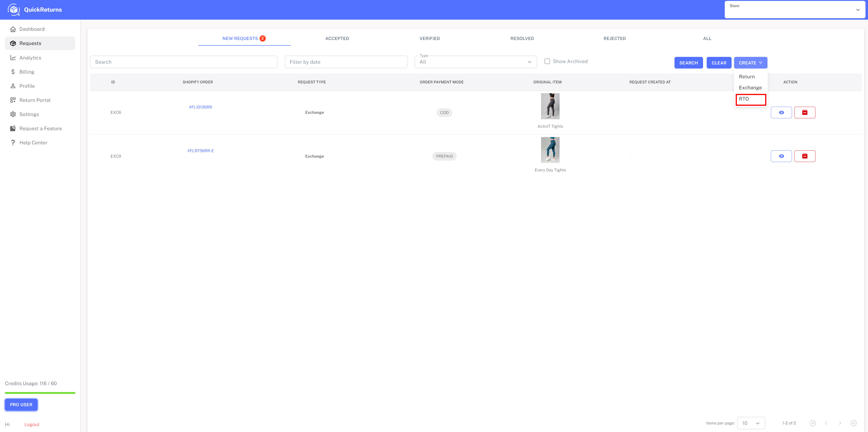
Task: Enable the Show Archived checkbox
Action: click(547, 61)
